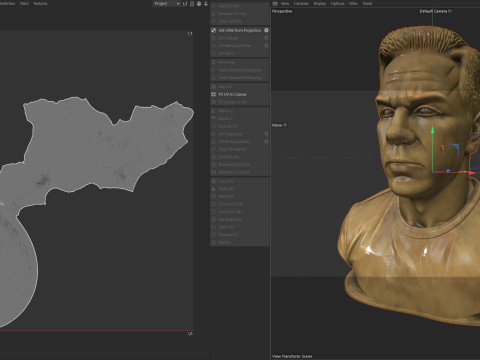480x360 pixels.
Task: Select Cycle UV CW command
Action: tap(240, 212)
